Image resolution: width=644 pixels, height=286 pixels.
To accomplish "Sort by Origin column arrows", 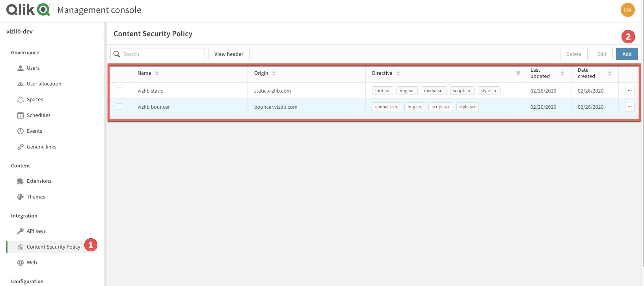I will (x=274, y=73).
